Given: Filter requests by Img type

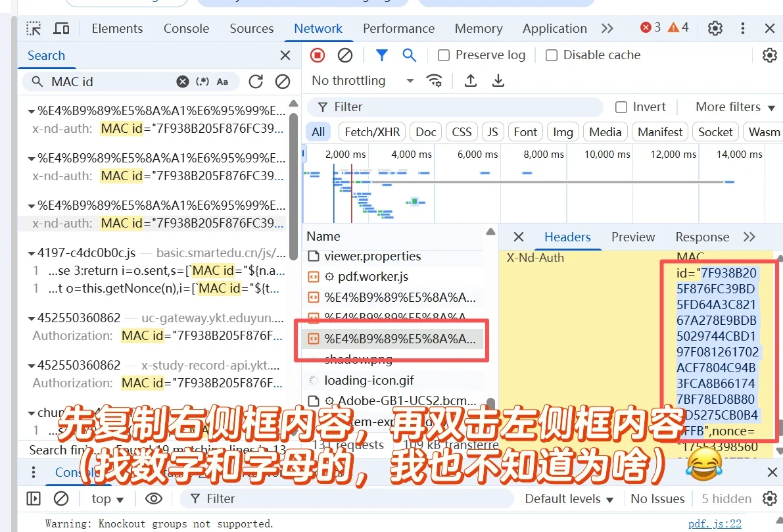Looking at the screenshot, I should click(563, 132).
